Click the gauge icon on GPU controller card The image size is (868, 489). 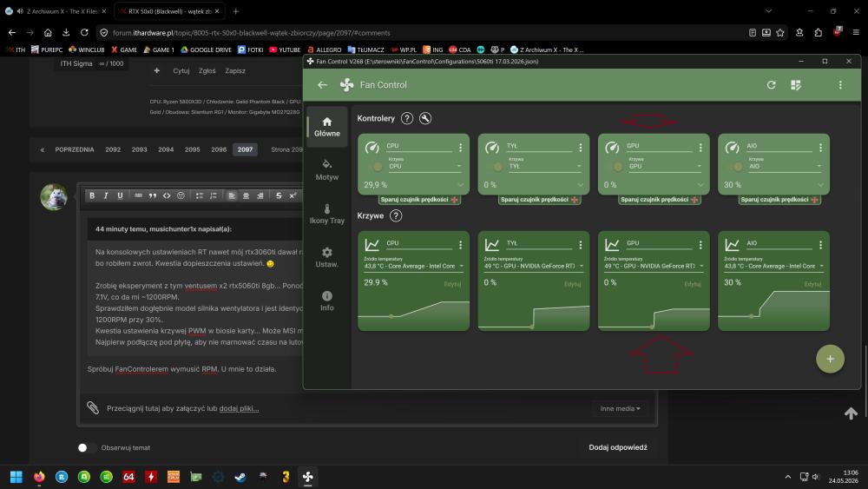pyautogui.click(x=612, y=148)
